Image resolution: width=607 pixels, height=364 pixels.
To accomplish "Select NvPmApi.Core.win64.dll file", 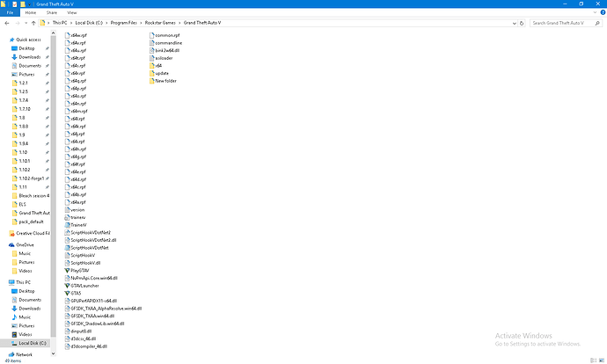I will pyautogui.click(x=93, y=278).
